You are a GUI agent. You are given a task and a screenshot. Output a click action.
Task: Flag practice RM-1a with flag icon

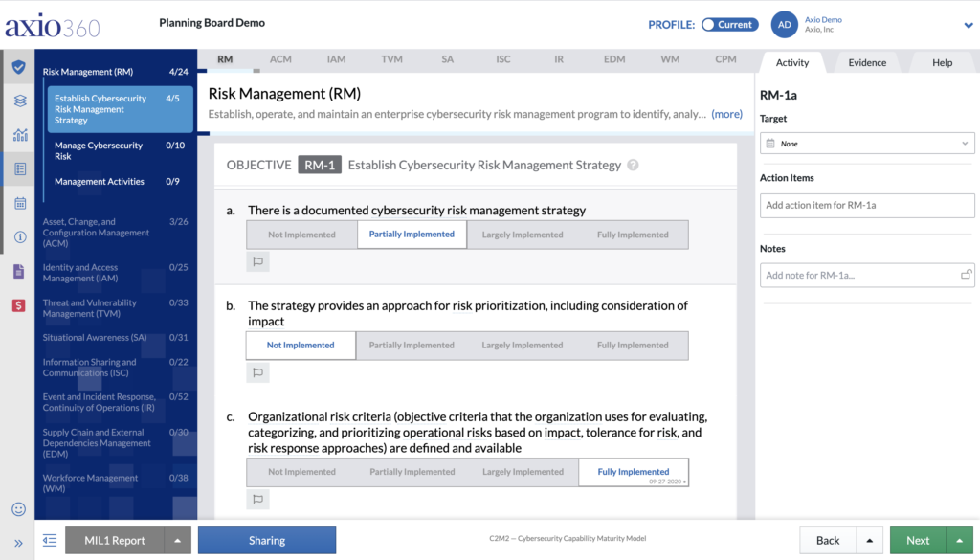pos(257,261)
